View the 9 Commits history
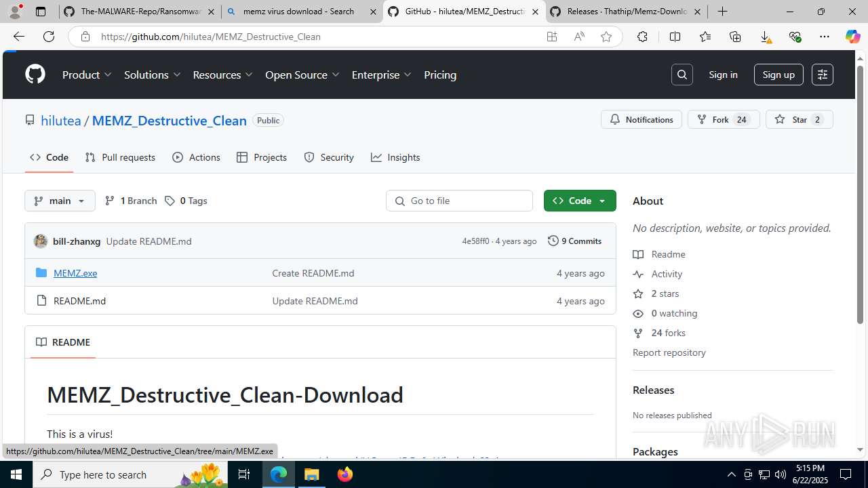 click(x=575, y=241)
